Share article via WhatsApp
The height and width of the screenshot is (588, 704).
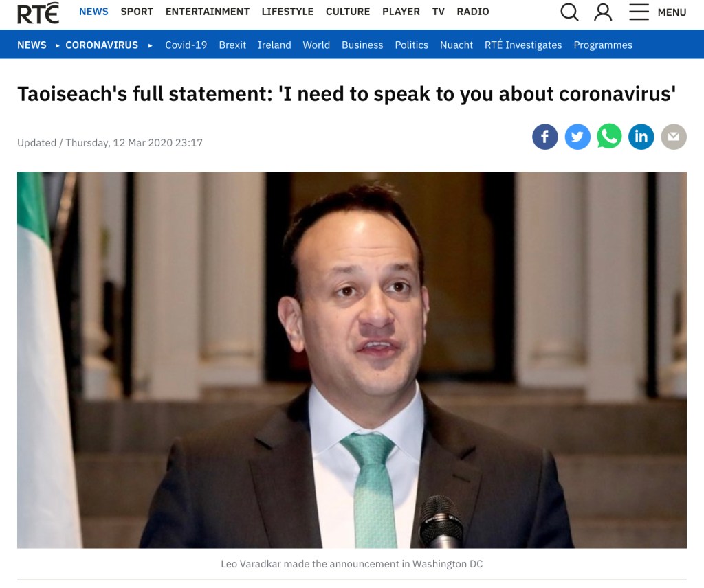tap(609, 136)
